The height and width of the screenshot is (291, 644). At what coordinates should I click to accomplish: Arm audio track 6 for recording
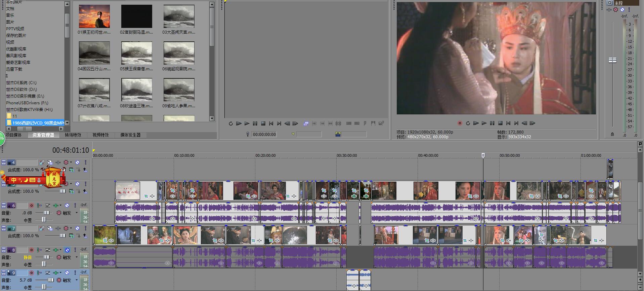coord(31,205)
